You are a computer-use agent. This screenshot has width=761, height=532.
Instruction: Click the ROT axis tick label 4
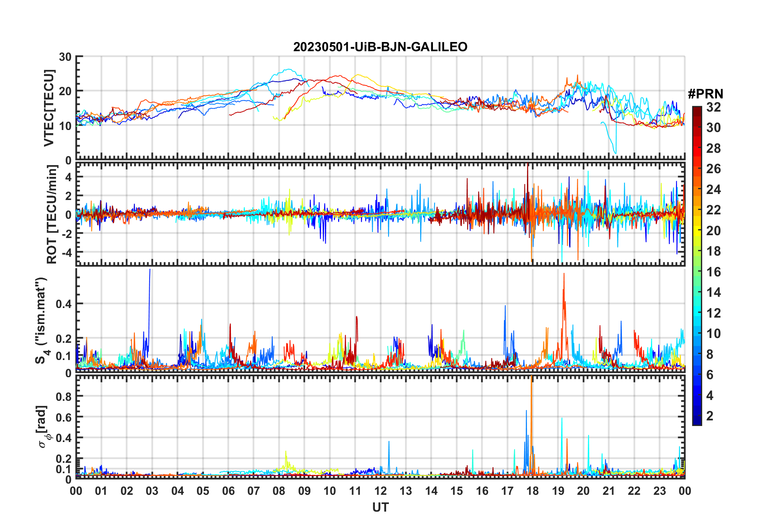pyautogui.click(x=69, y=177)
